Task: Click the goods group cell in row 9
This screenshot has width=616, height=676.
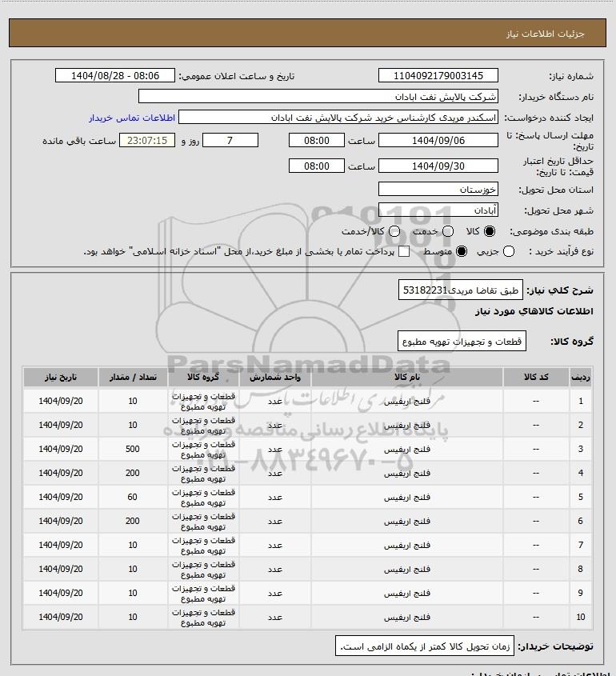Action: (203, 594)
